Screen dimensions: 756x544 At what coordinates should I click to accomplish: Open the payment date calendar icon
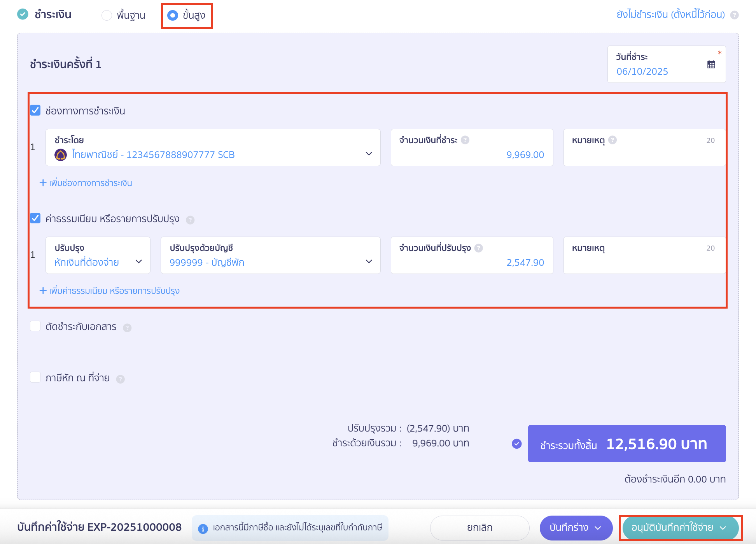coord(711,65)
